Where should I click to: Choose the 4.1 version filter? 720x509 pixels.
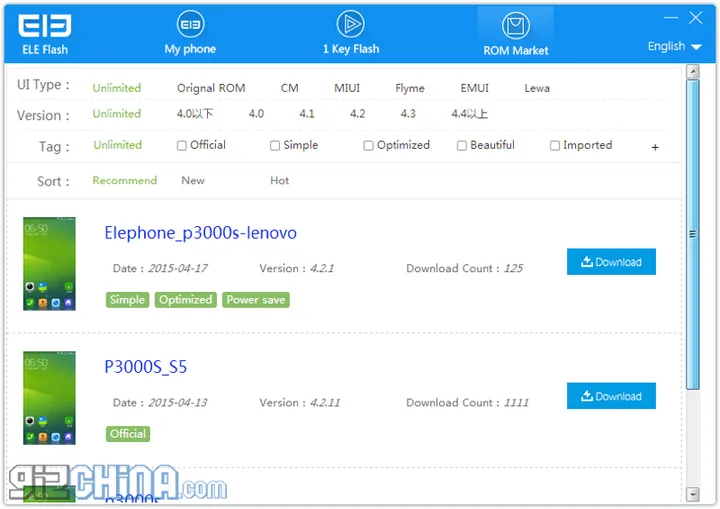point(306,113)
